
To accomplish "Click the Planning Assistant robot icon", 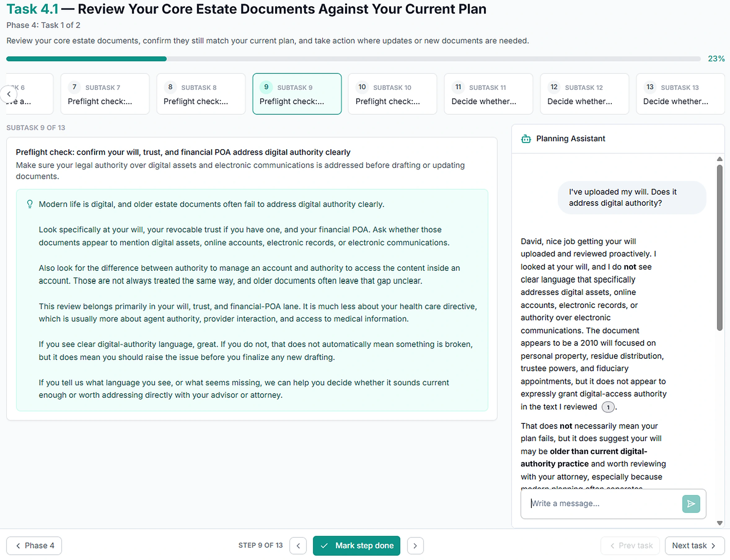I will pyautogui.click(x=526, y=139).
